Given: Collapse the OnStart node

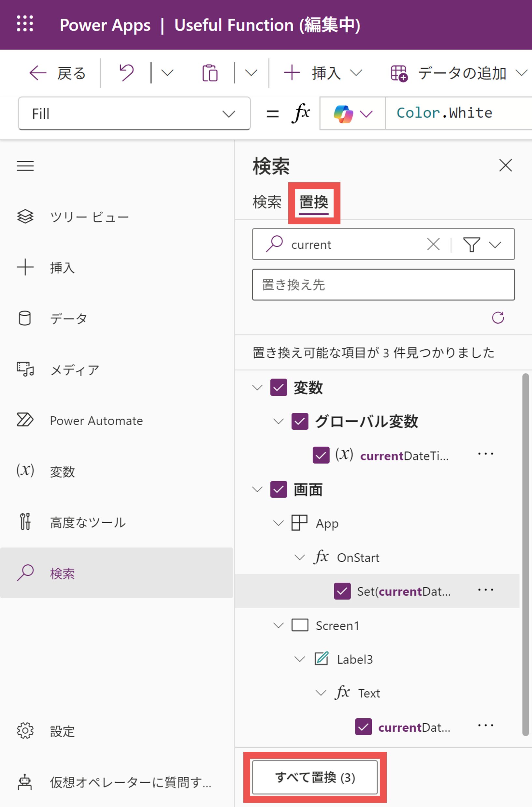Looking at the screenshot, I should tap(300, 558).
